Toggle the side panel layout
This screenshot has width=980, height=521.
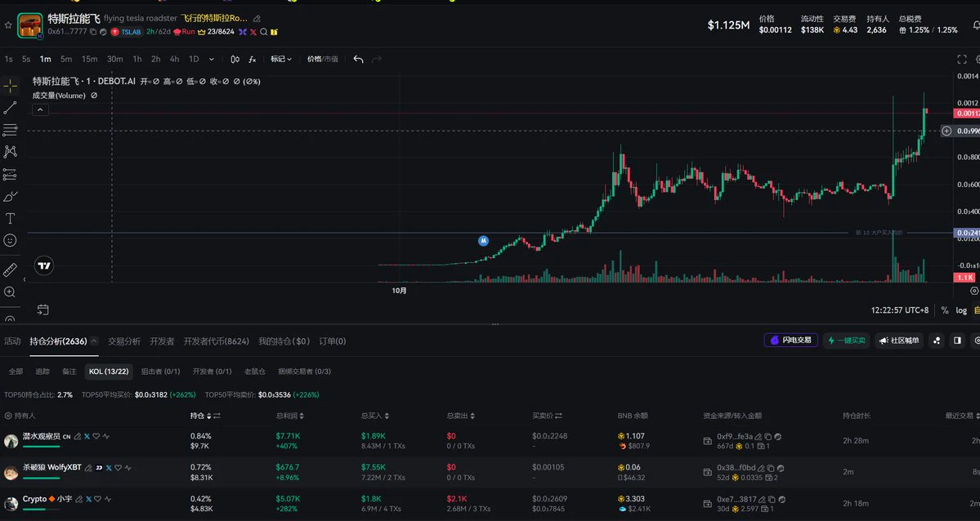click(957, 341)
